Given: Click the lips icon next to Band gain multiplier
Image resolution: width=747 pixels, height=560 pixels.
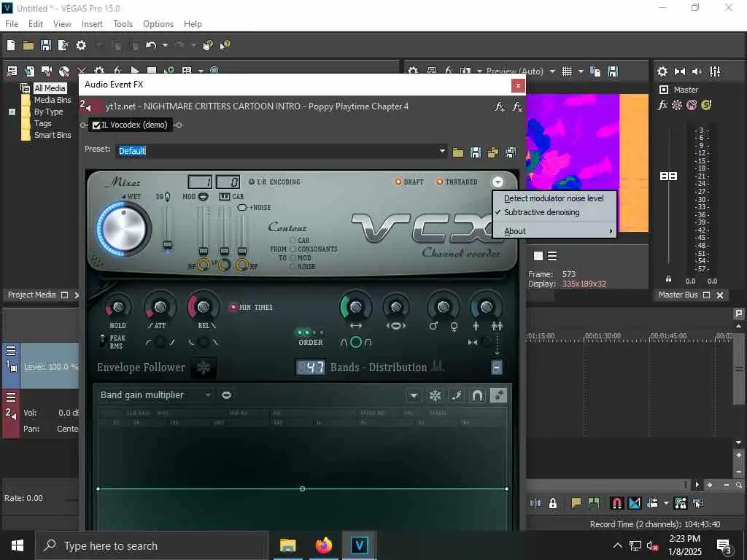Looking at the screenshot, I should click(x=227, y=395).
